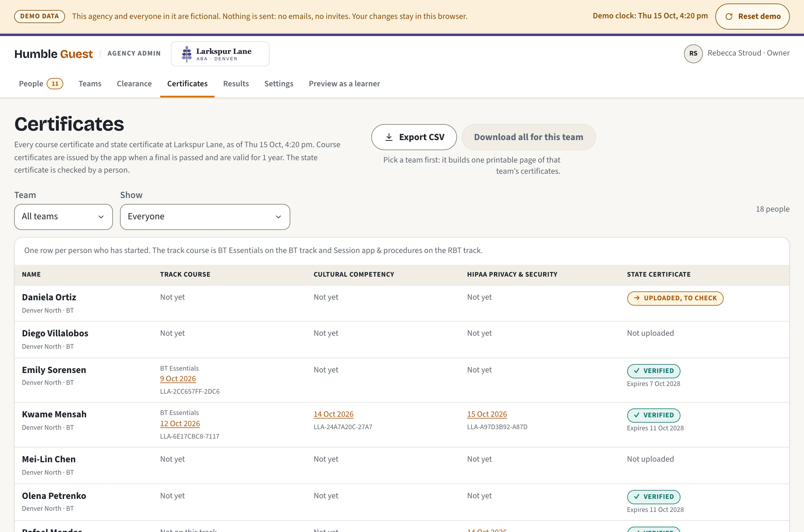Go to the Clearance tab
This screenshot has height=532, width=804.
click(x=134, y=84)
